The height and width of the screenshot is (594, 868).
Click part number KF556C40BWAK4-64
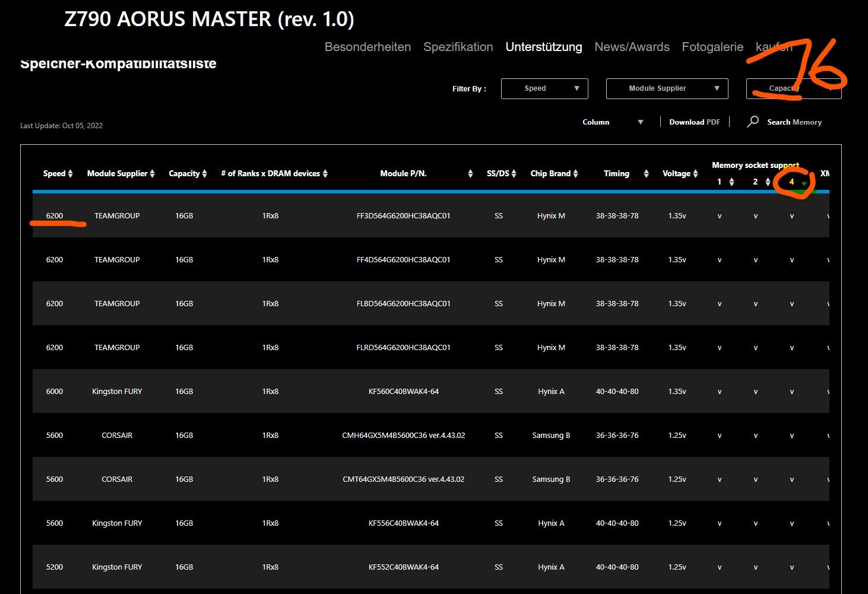pyautogui.click(x=404, y=523)
